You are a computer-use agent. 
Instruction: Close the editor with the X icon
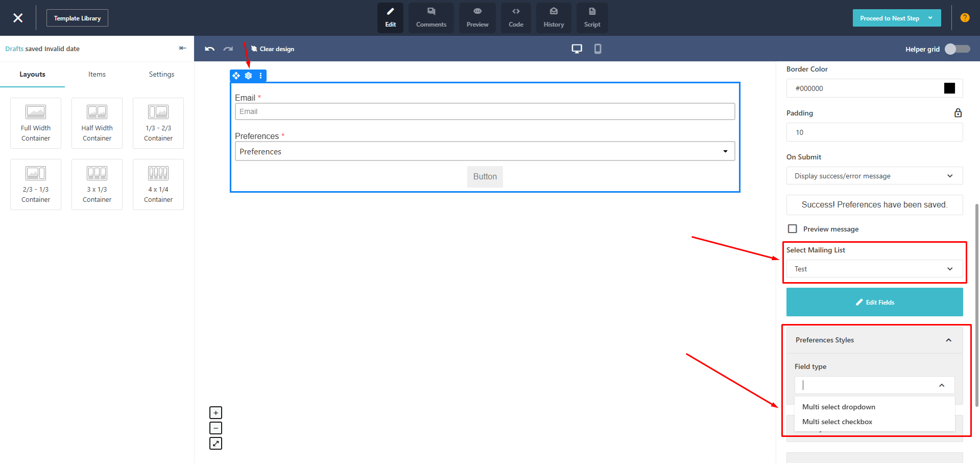coord(18,18)
